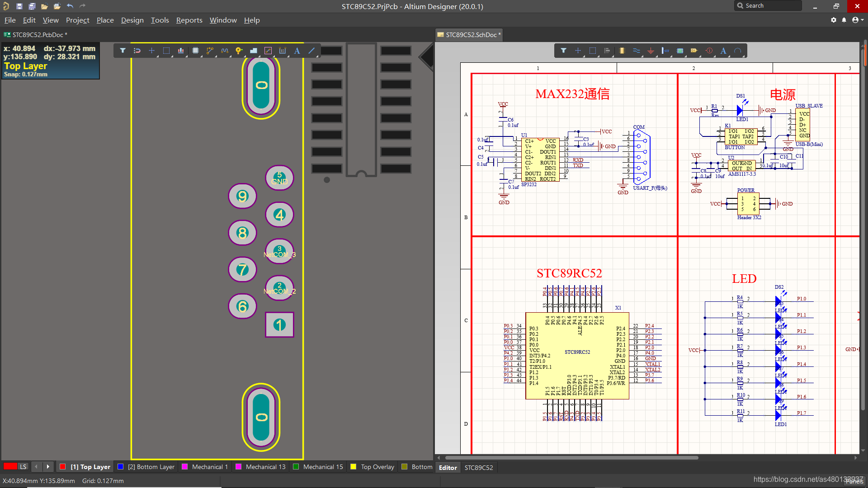Click the PCB selection filter funnel icon
The height and width of the screenshot is (488, 868).
pos(123,51)
